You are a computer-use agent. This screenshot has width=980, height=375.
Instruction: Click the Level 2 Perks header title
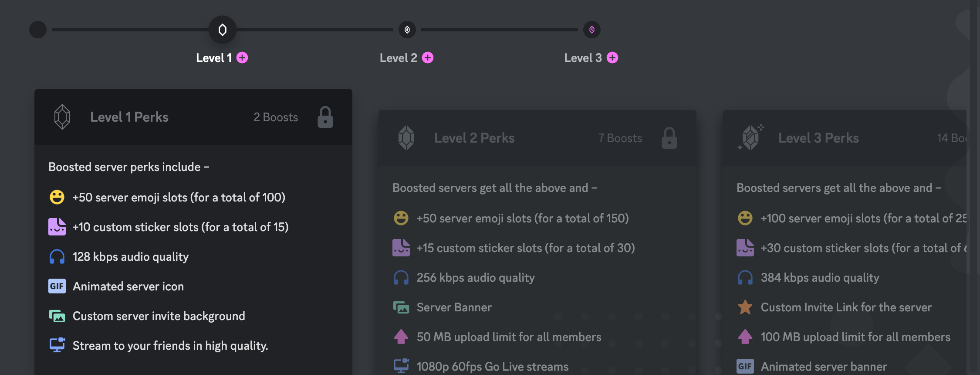coord(474,138)
